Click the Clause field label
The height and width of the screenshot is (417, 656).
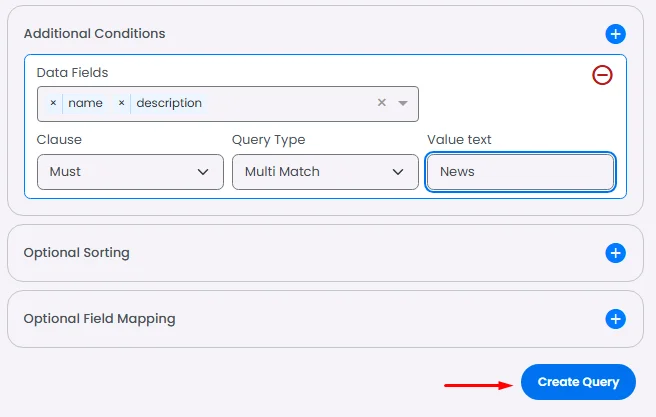(59, 140)
